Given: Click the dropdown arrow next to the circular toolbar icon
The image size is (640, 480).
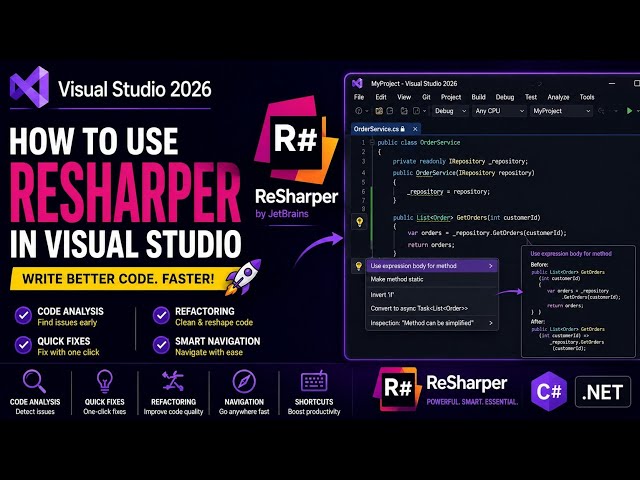Looking at the screenshot, I should (x=367, y=111).
